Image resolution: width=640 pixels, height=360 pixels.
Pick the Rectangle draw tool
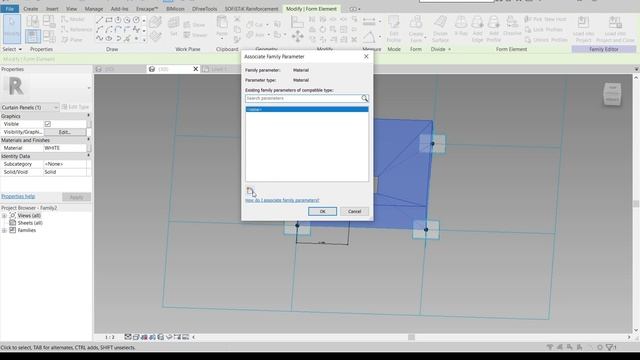click(x=109, y=20)
